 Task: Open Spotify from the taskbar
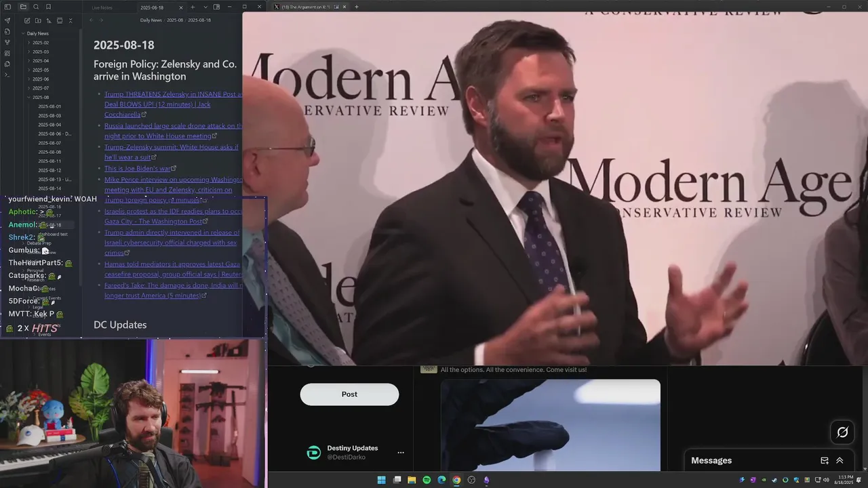point(427,480)
